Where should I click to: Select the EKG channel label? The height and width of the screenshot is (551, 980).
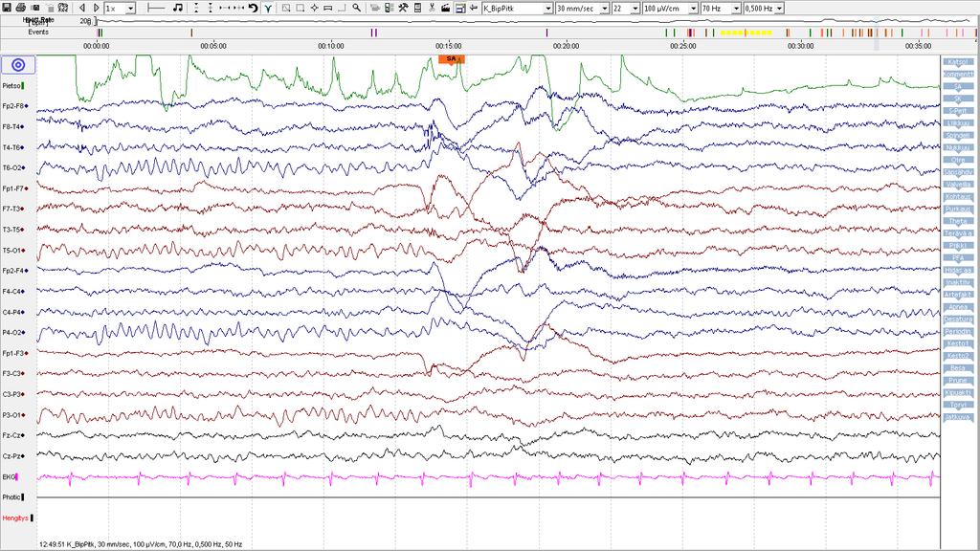click(10, 477)
